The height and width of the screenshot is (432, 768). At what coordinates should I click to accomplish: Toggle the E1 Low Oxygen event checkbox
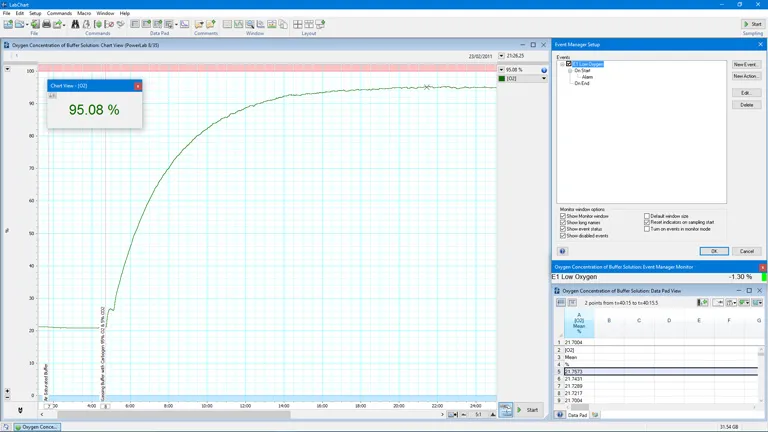pyautogui.click(x=569, y=64)
